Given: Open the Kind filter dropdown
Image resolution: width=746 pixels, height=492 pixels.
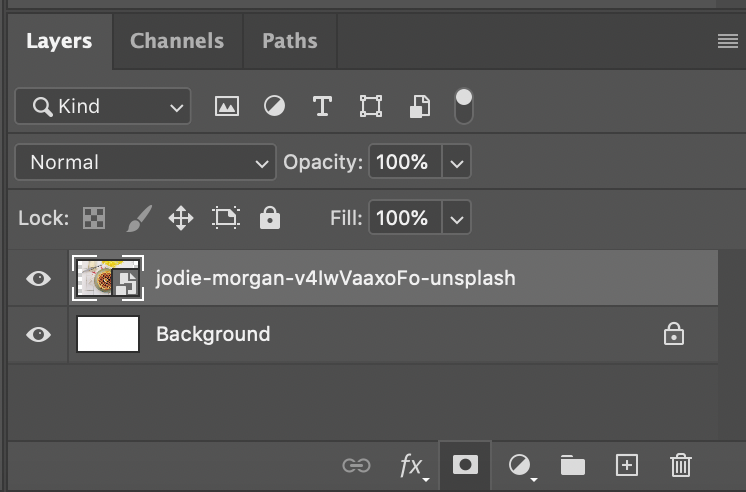Looking at the screenshot, I should (102, 106).
